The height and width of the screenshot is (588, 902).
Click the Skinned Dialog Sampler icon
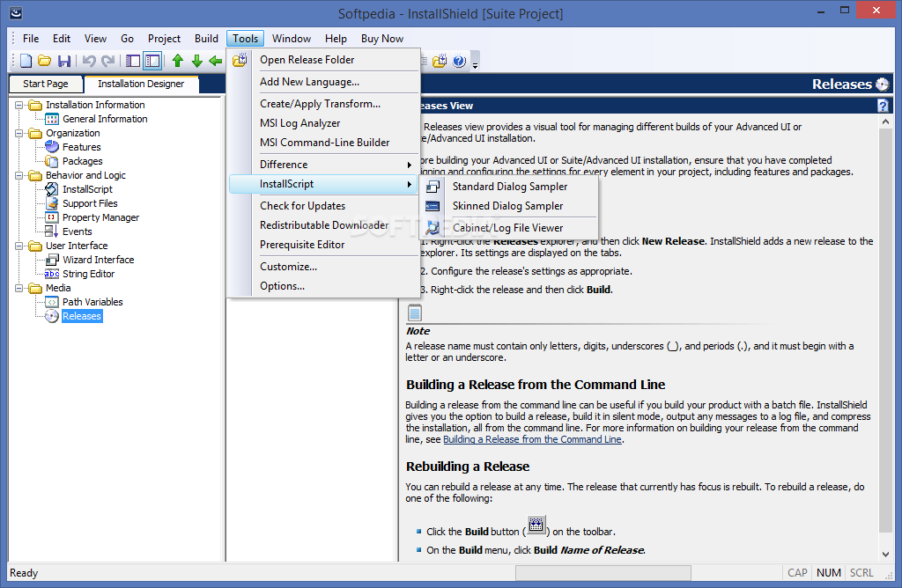point(433,206)
